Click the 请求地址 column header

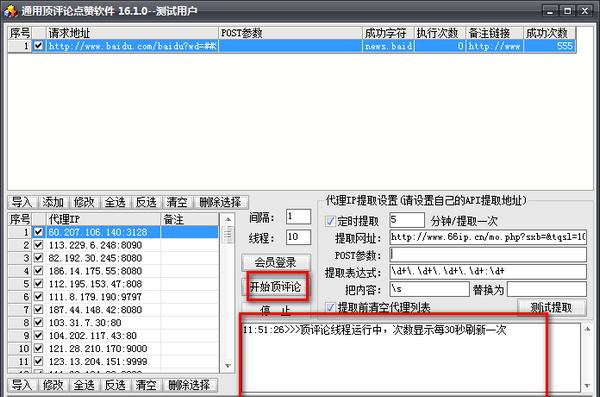[x=132, y=33]
